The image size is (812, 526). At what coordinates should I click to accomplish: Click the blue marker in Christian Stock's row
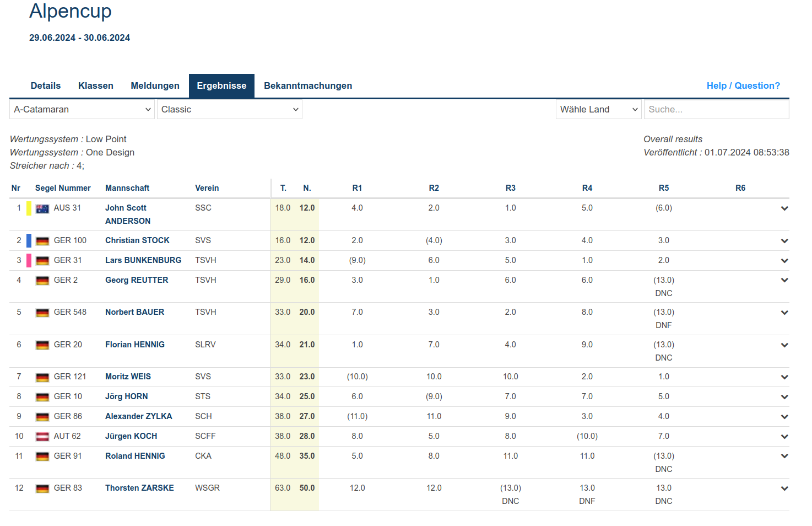(x=29, y=241)
